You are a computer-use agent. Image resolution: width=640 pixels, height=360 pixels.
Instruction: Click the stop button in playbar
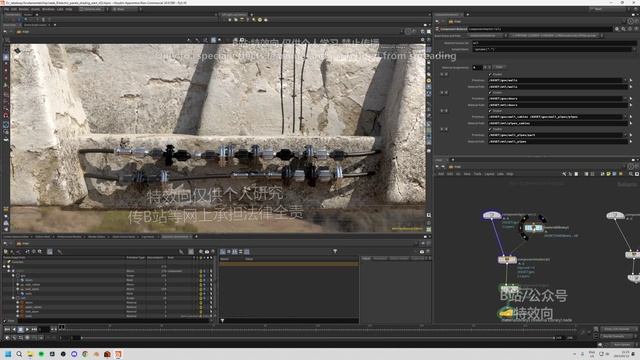20,329
